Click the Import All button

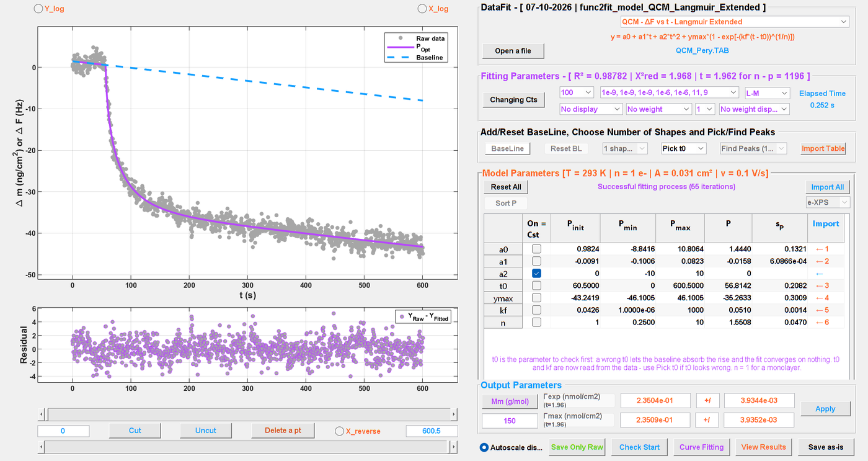click(x=827, y=187)
